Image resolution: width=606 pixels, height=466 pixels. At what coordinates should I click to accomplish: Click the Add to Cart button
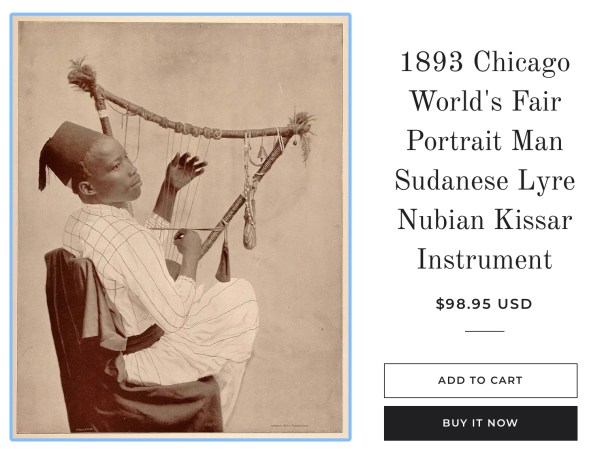pyautogui.click(x=480, y=380)
